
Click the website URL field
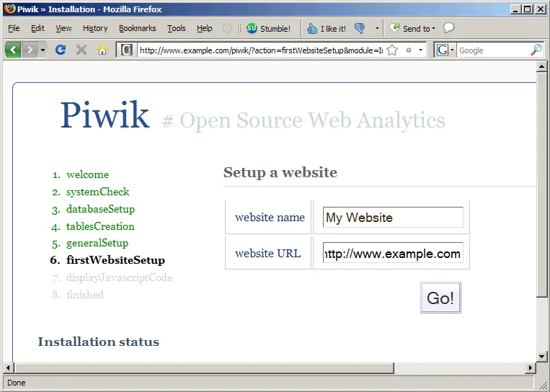(x=393, y=253)
